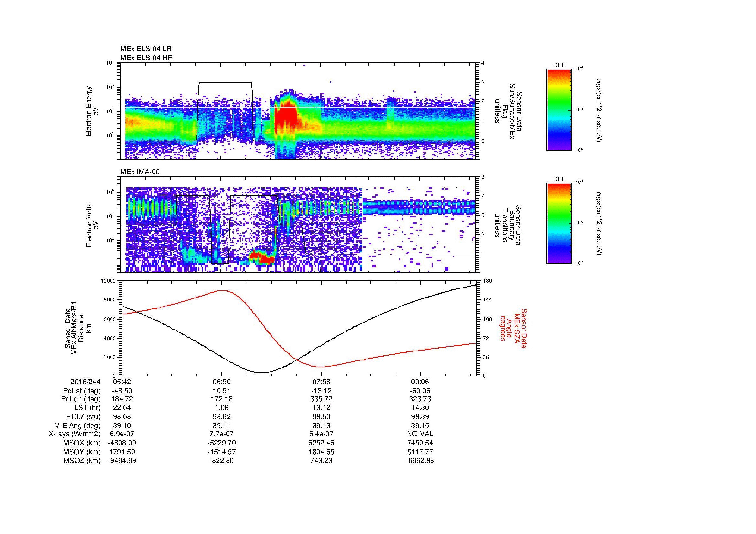
Task: Click the '05:42' time tick label
Action: pyautogui.click(x=122, y=382)
